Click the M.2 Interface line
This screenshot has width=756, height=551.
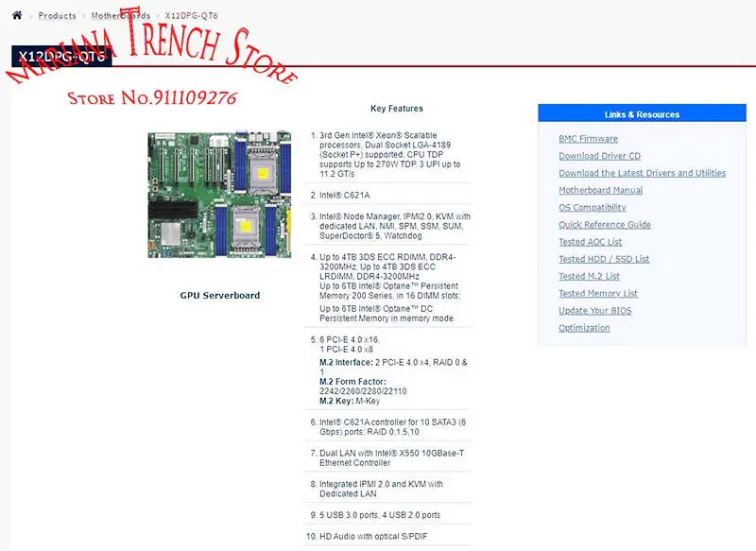pyautogui.click(x=393, y=367)
